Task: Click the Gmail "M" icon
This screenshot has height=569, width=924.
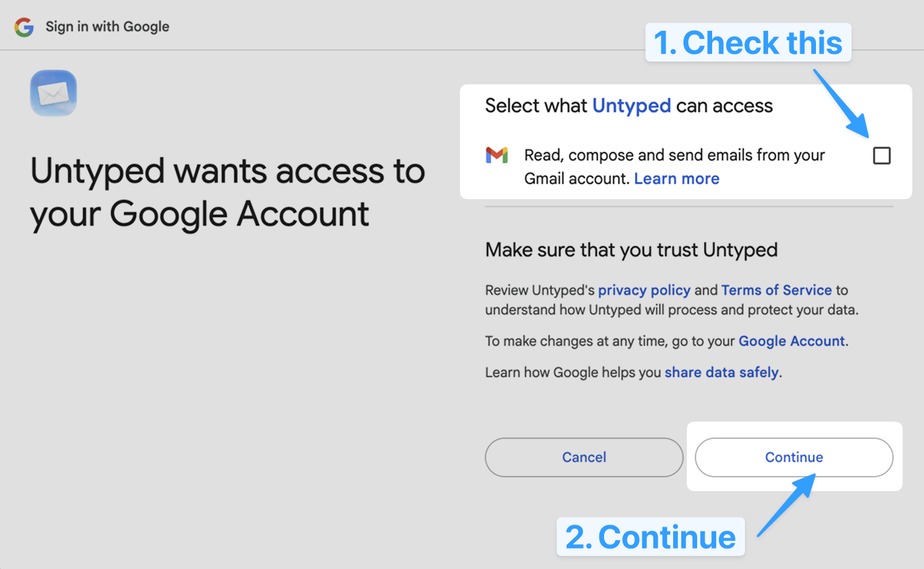Action: (x=498, y=155)
